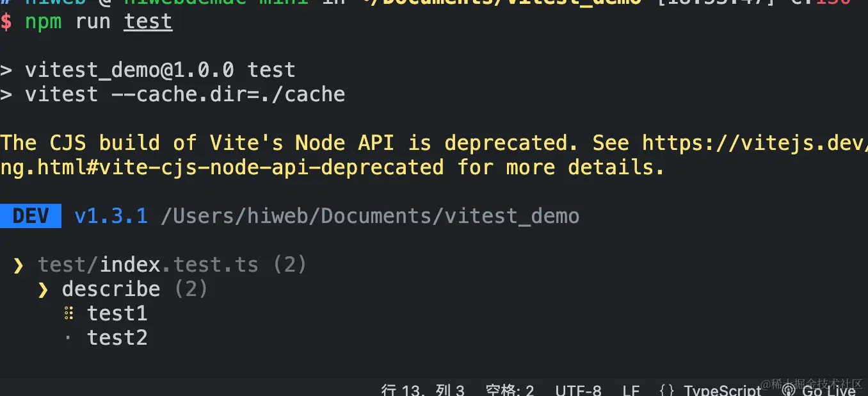Viewport: 868px width, 396px height.
Task: Select the test1 result line
Action: point(117,313)
